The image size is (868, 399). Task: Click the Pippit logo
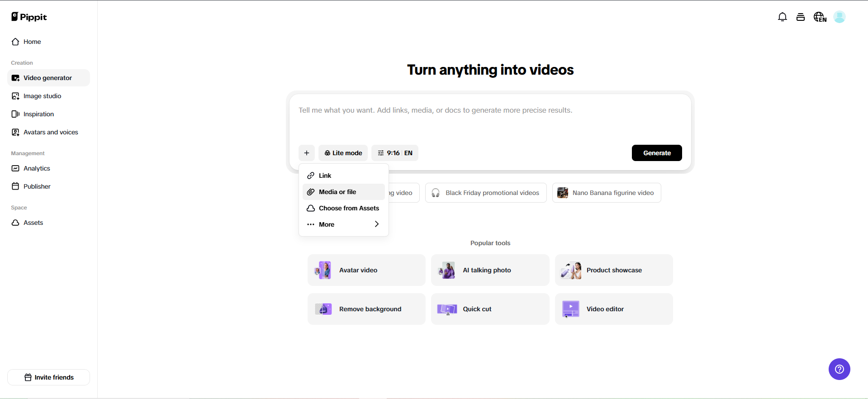pos(29,17)
